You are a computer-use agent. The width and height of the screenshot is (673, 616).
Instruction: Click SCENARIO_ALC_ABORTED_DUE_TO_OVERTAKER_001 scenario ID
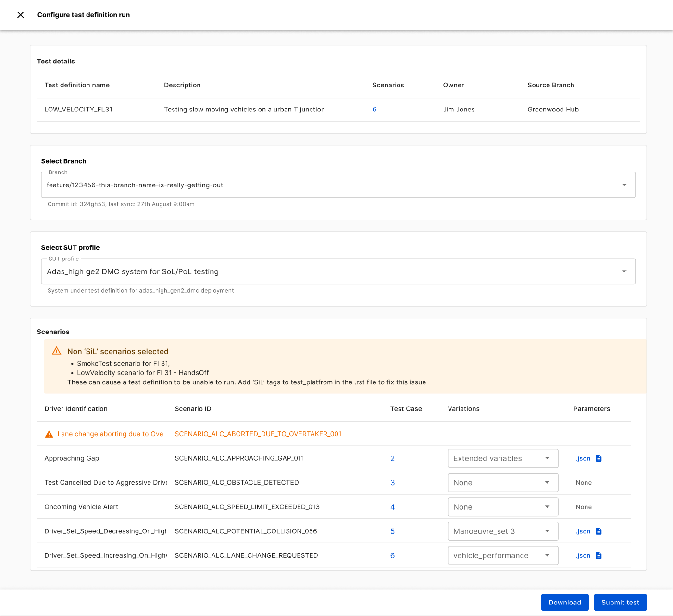click(x=258, y=434)
